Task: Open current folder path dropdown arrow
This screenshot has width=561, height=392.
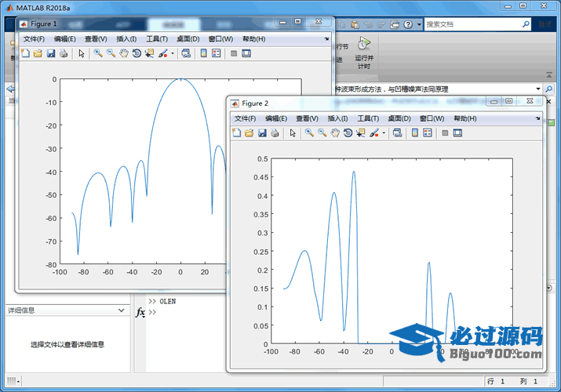Action: coord(538,89)
